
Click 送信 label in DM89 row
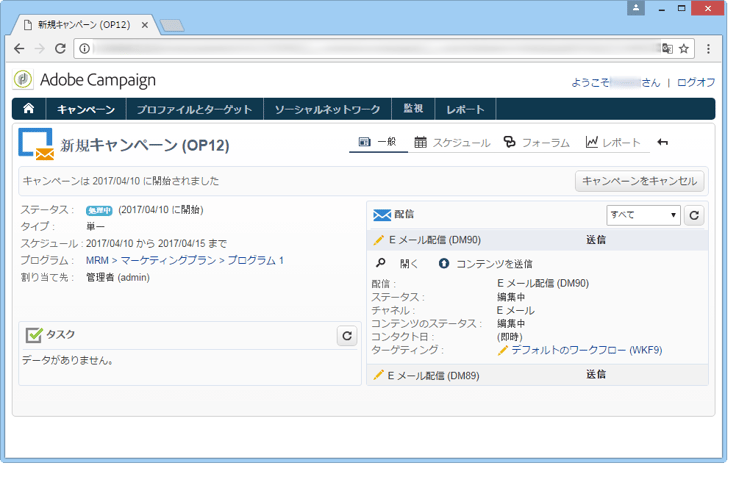coord(596,374)
